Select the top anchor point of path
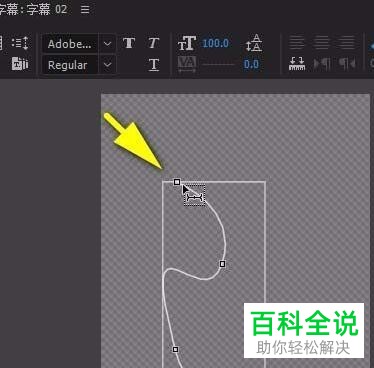This screenshot has height=368, width=374. [177, 182]
